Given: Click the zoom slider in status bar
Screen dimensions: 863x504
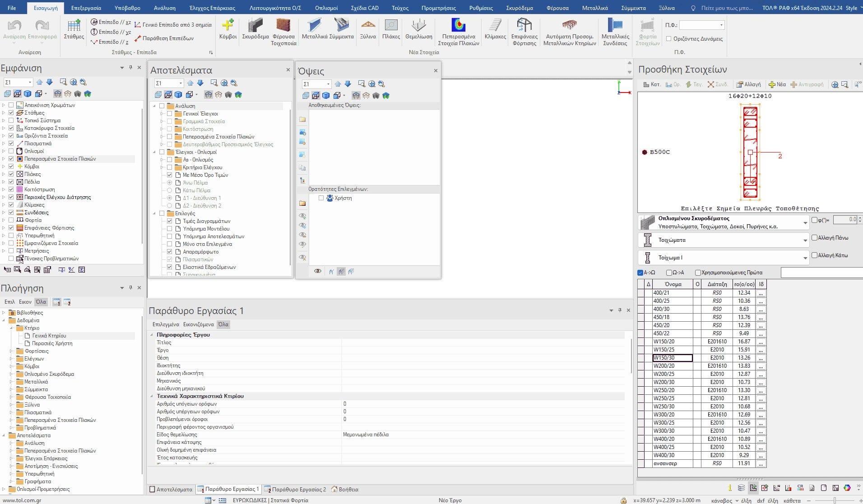Looking at the screenshot, I should (x=835, y=500).
